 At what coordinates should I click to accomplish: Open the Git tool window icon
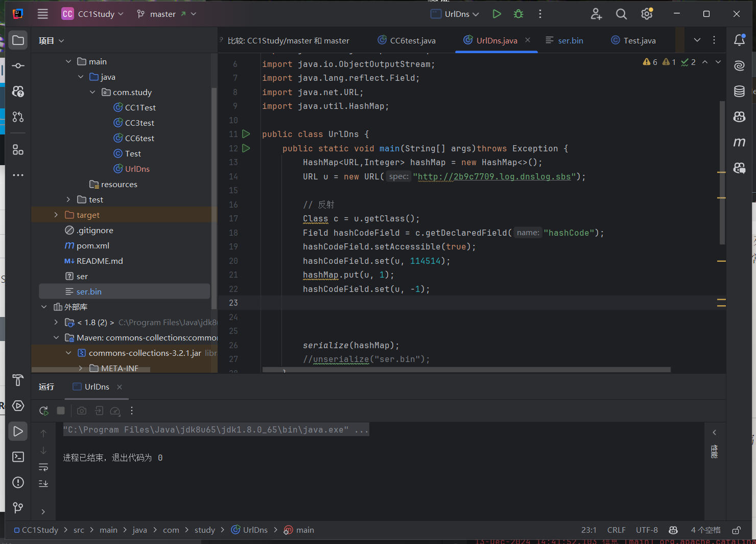coord(18,508)
